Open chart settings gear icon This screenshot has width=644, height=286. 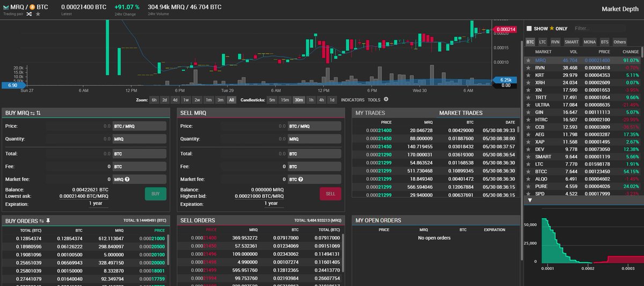[x=386, y=99]
